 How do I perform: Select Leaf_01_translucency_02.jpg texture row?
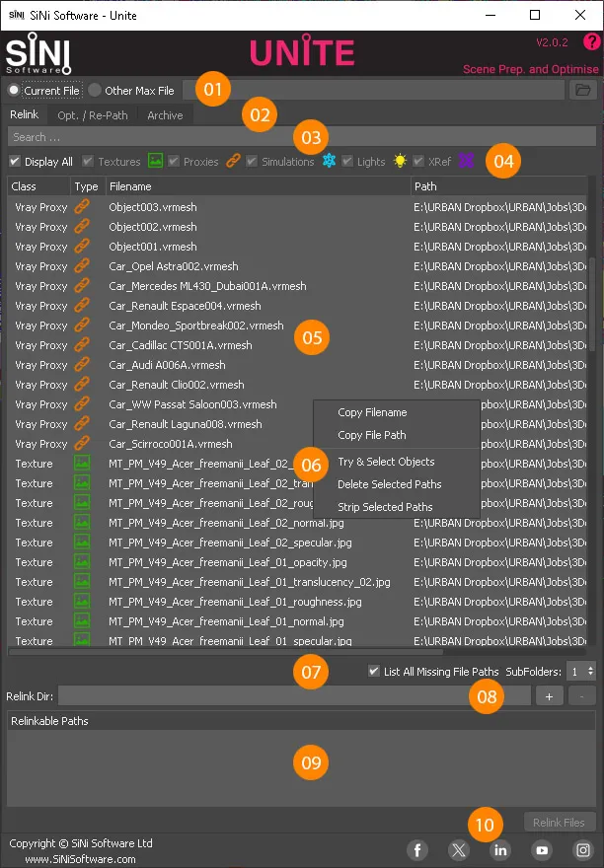[x=297, y=582]
